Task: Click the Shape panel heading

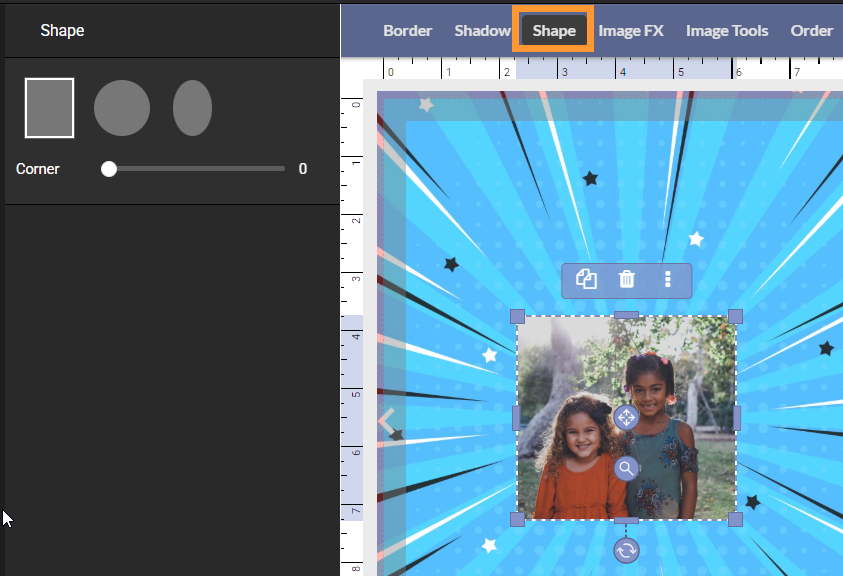Action: pos(62,30)
